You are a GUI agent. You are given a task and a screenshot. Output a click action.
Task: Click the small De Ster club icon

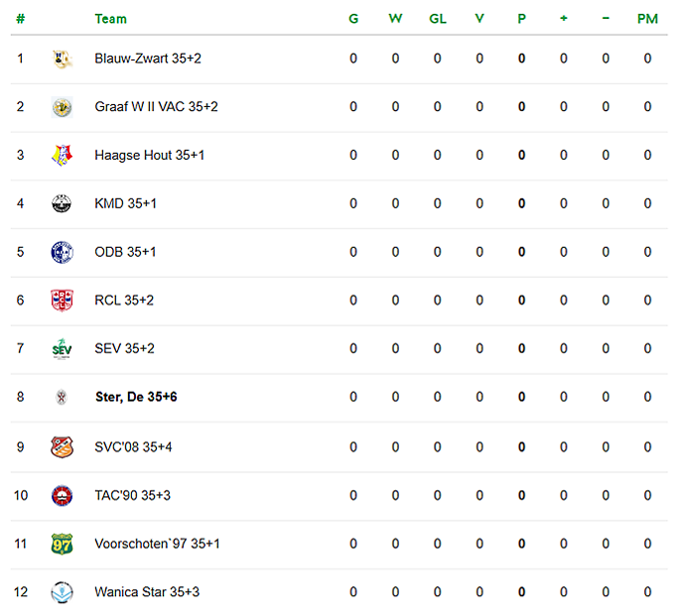point(62,397)
